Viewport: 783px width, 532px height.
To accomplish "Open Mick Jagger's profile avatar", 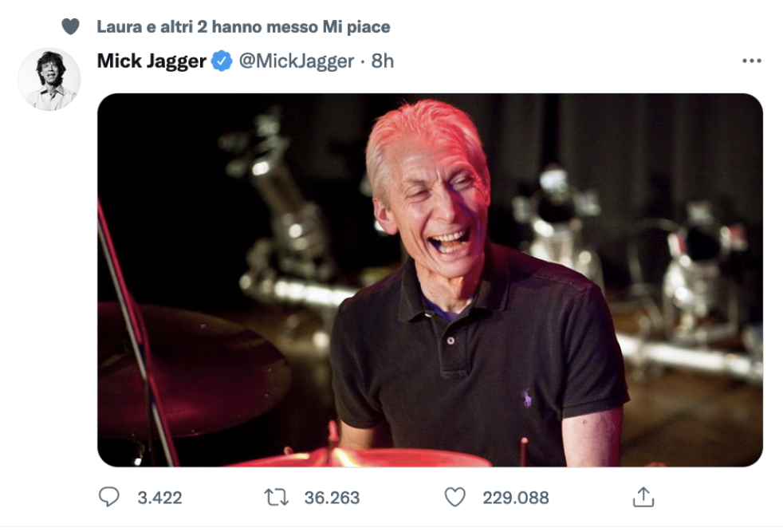I will pos(49,79).
